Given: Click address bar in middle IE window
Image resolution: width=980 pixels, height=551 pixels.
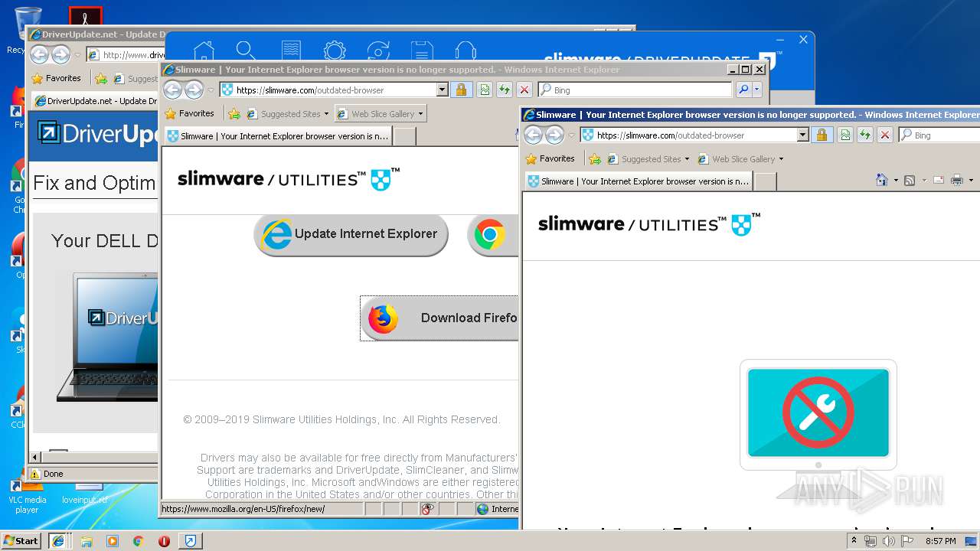Looking at the screenshot, I should coord(327,90).
